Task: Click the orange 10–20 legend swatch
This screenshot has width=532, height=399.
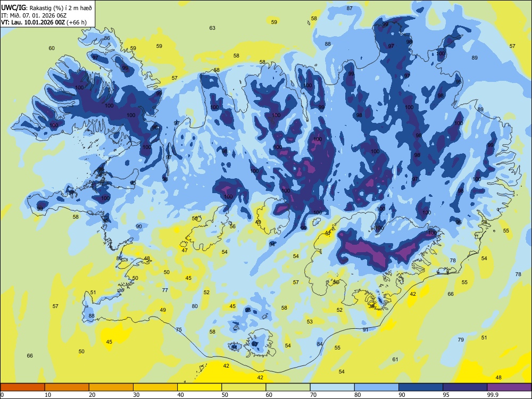Action: click(67, 387)
